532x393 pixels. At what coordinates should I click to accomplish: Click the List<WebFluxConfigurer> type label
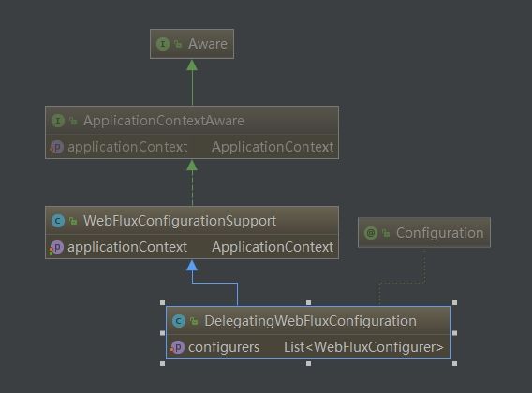[x=363, y=347]
